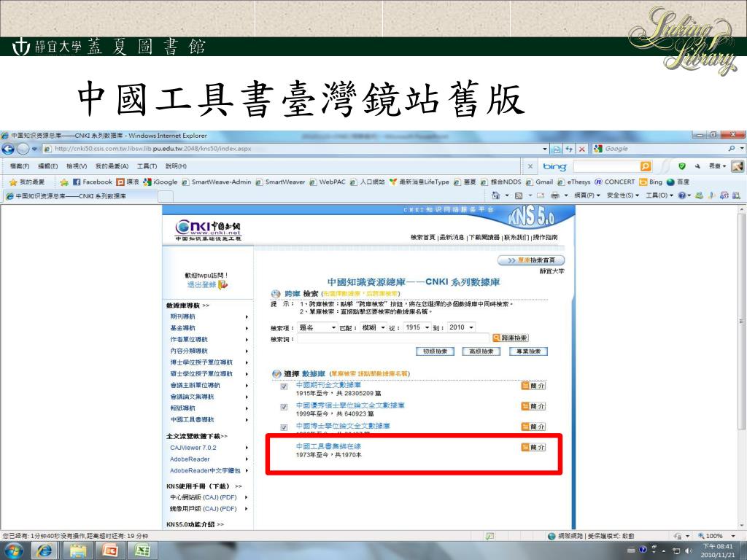The height and width of the screenshot is (560, 747).
Task: Click into the 檢索詞 search text field
Action: tap(393, 338)
